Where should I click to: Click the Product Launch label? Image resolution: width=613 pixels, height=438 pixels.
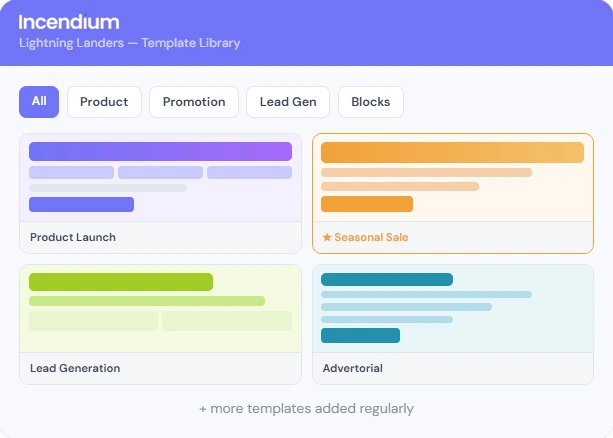click(x=73, y=237)
